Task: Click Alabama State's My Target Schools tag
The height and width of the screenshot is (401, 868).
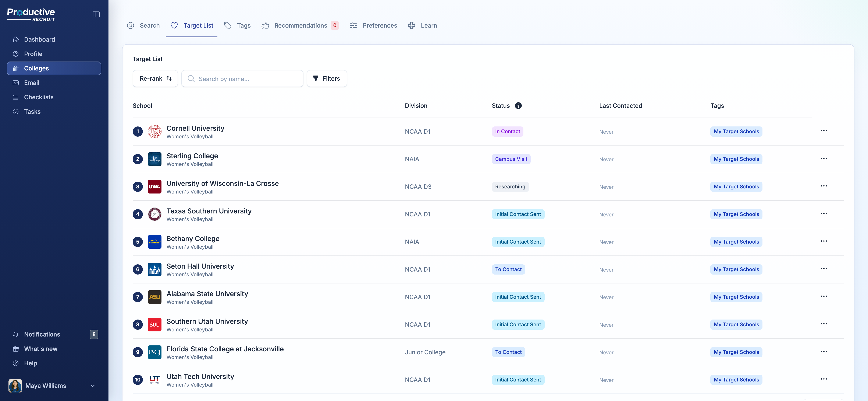Action: (x=736, y=297)
